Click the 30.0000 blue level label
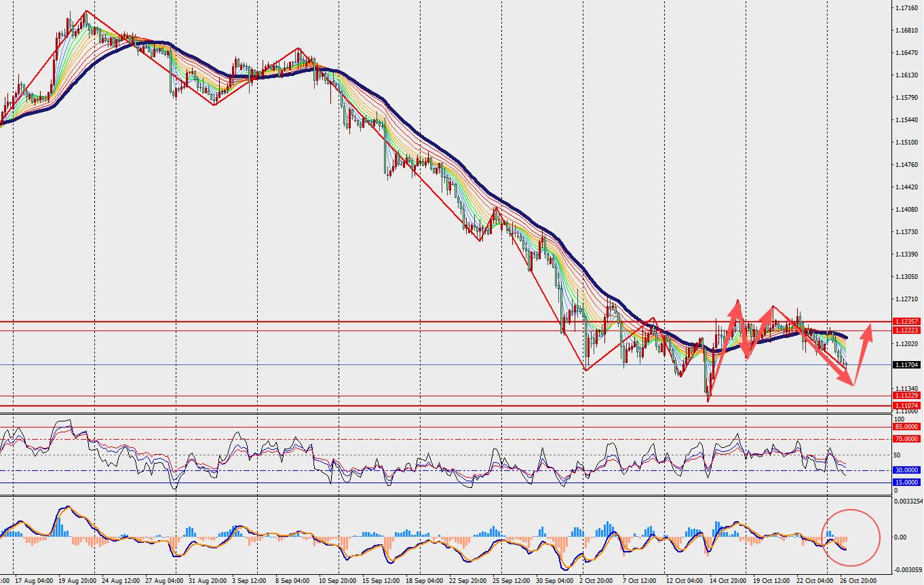924x585 pixels. pos(907,470)
